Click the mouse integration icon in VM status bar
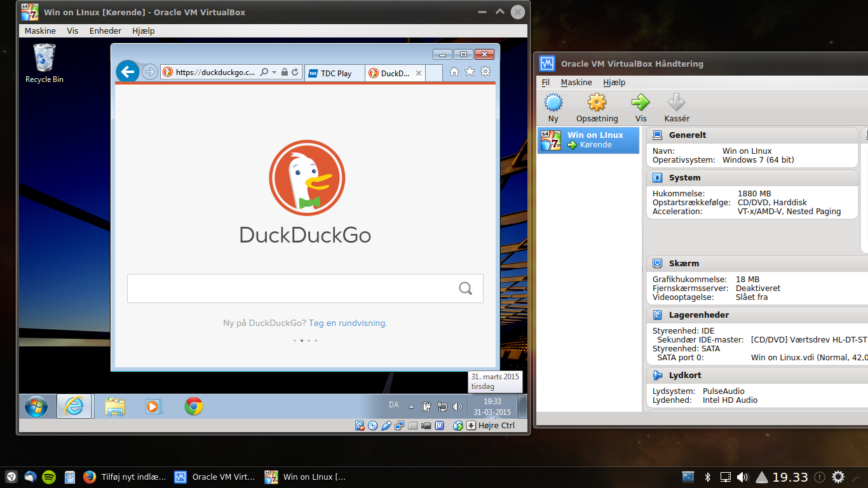868x488 pixels. point(458,426)
